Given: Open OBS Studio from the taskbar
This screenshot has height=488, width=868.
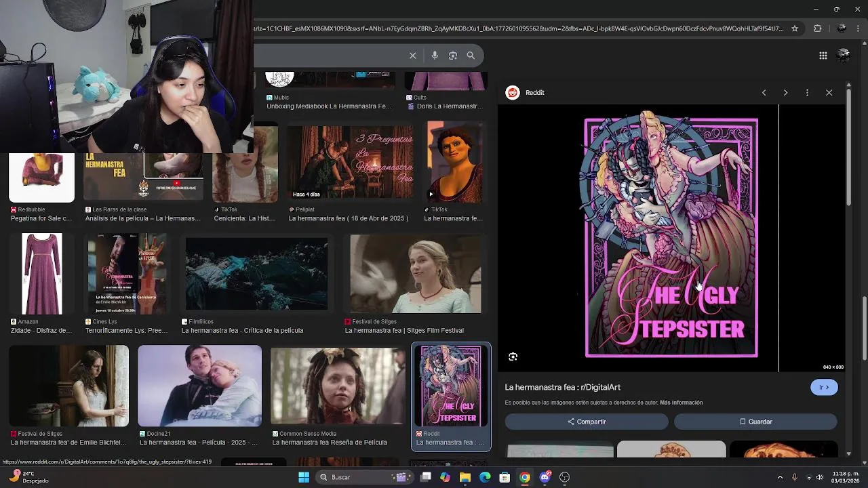Looking at the screenshot, I should (564, 477).
